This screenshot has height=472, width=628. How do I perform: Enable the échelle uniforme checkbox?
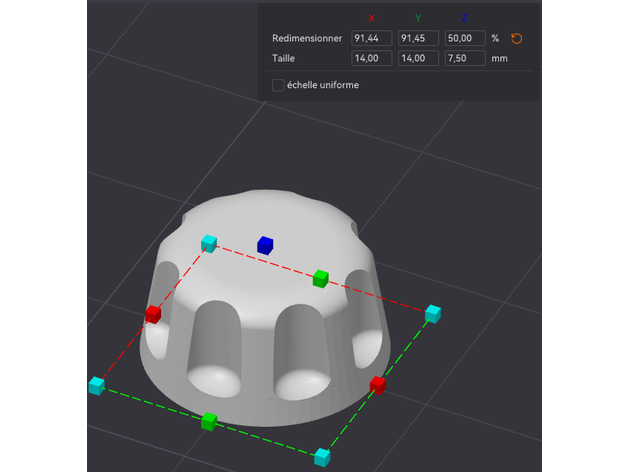pyautogui.click(x=278, y=85)
